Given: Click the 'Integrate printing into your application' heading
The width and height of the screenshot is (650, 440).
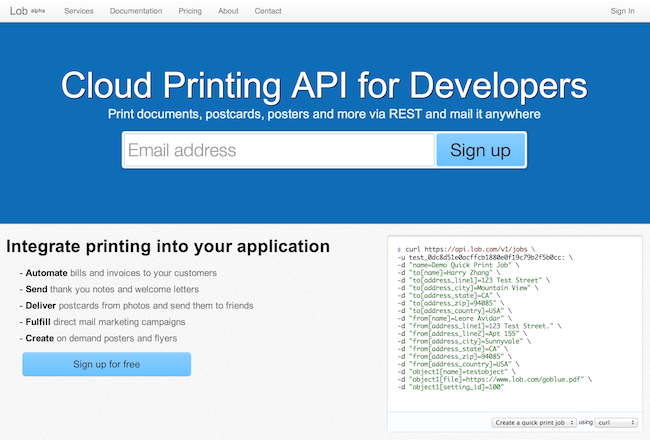Looking at the screenshot, I should 168,246.
